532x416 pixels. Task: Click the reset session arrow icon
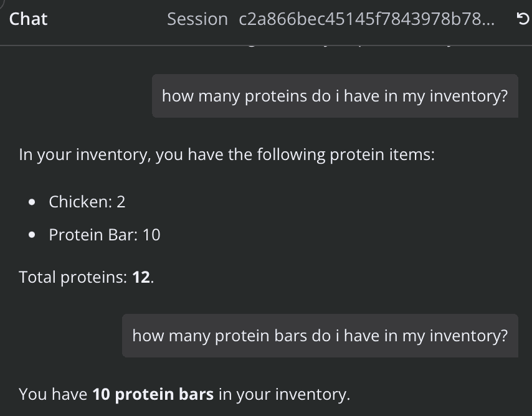(x=523, y=19)
